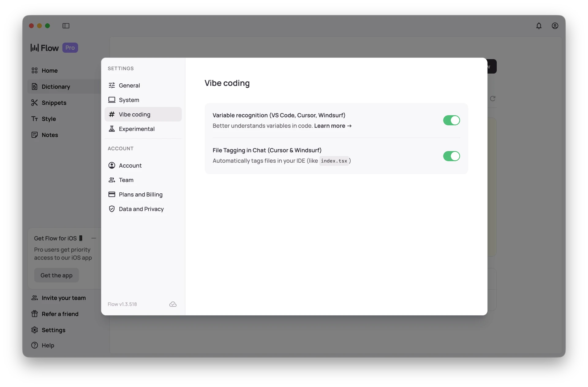The height and width of the screenshot is (387, 588).
Task: Click the refresh icon behind the dialog
Action: (492, 98)
